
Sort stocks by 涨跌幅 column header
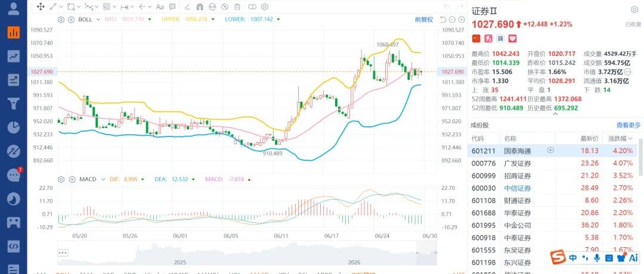621,139
